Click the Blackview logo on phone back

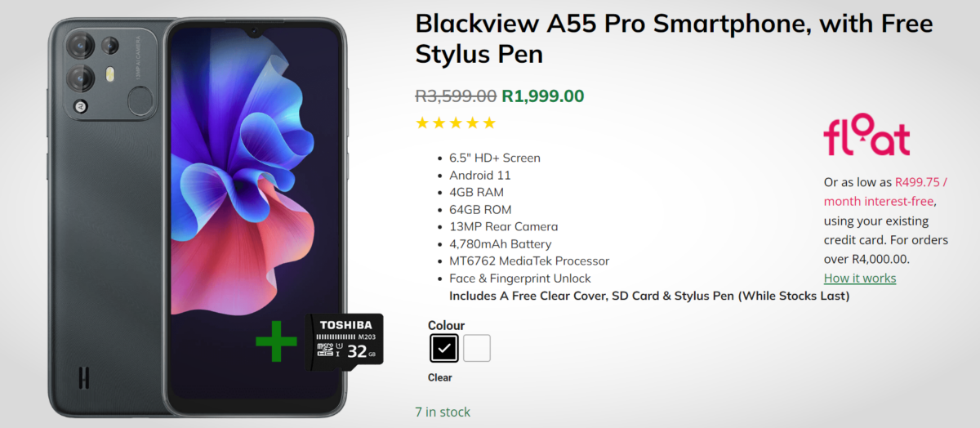pos(83,378)
